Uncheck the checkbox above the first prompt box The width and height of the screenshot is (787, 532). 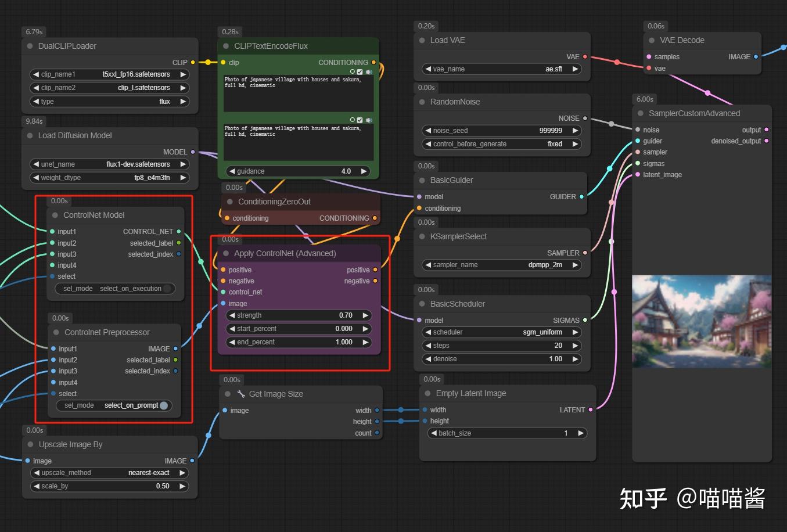(360, 71)
